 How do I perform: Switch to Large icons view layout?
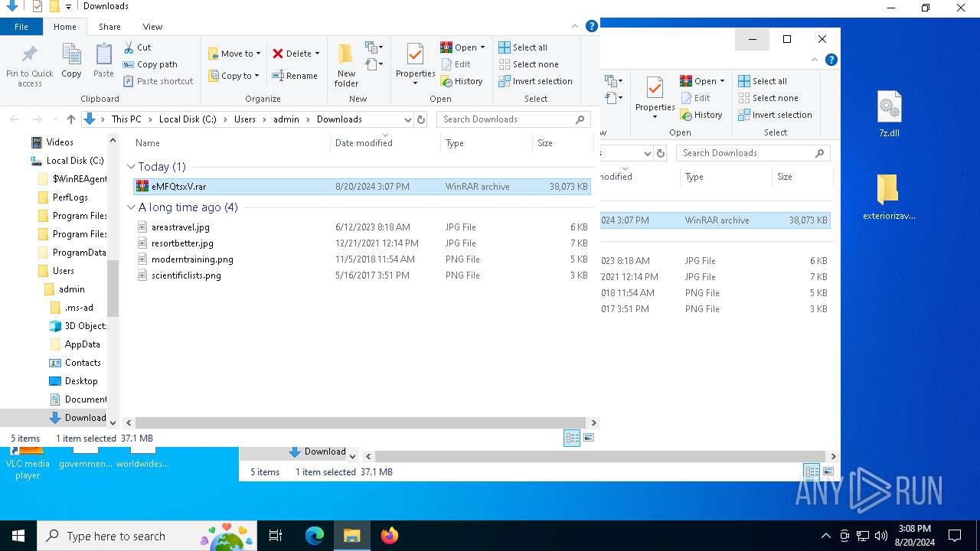click(x=589, y=438)
